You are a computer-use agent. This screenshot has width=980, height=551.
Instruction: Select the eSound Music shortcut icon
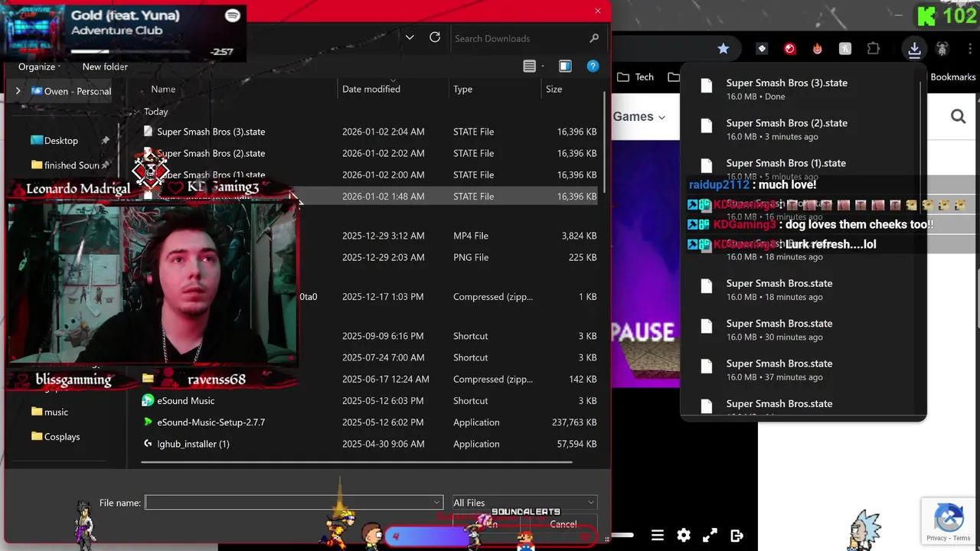click(148, 400)
